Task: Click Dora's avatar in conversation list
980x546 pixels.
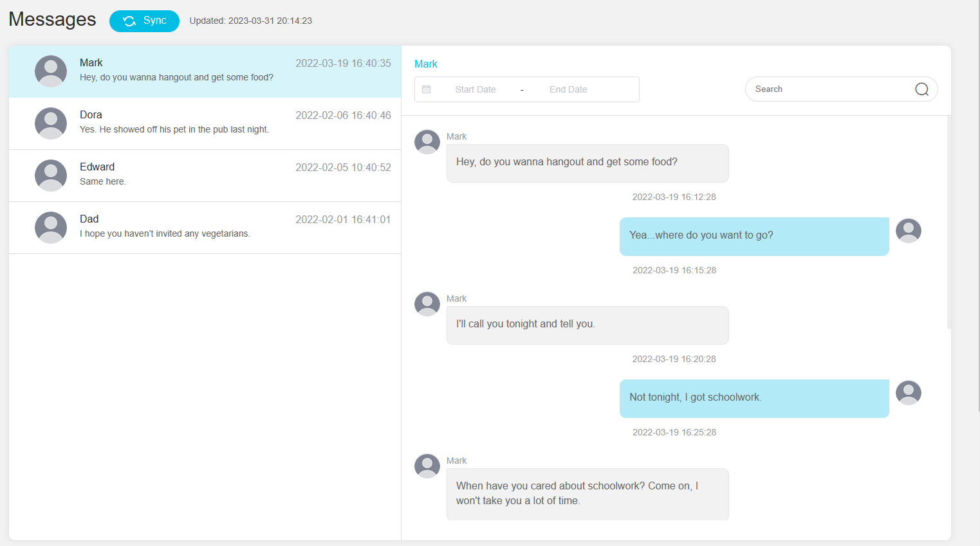Action: [51, 123]
